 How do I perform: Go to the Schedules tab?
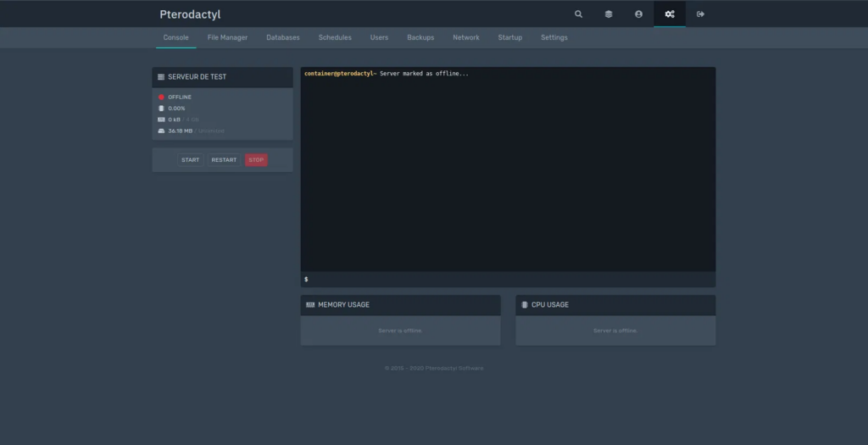pos(335,38)
